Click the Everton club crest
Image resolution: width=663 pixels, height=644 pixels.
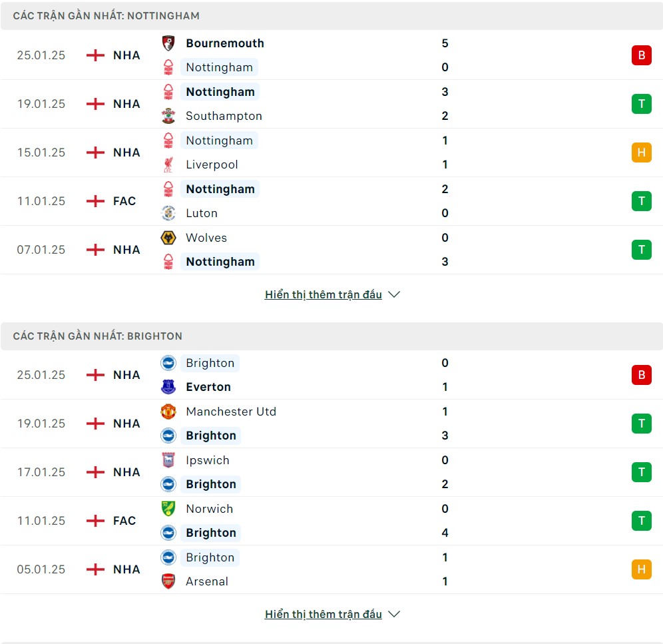click(168, 387)
